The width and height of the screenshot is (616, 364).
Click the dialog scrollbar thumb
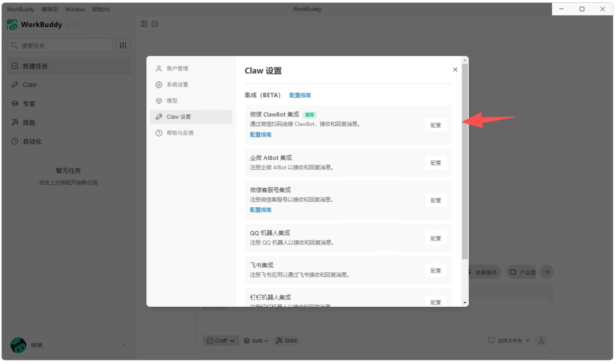(x=465, y=161)
